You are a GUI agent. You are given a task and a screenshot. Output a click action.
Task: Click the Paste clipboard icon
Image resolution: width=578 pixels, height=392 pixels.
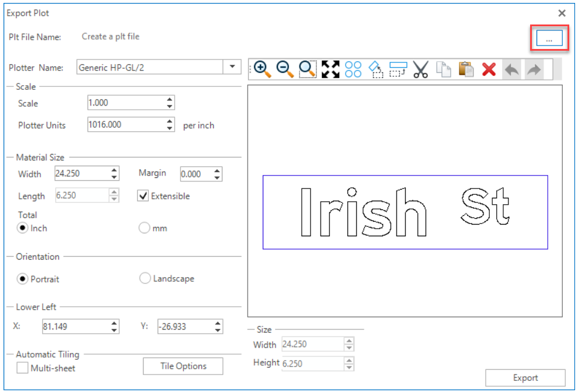pos(466,69)
